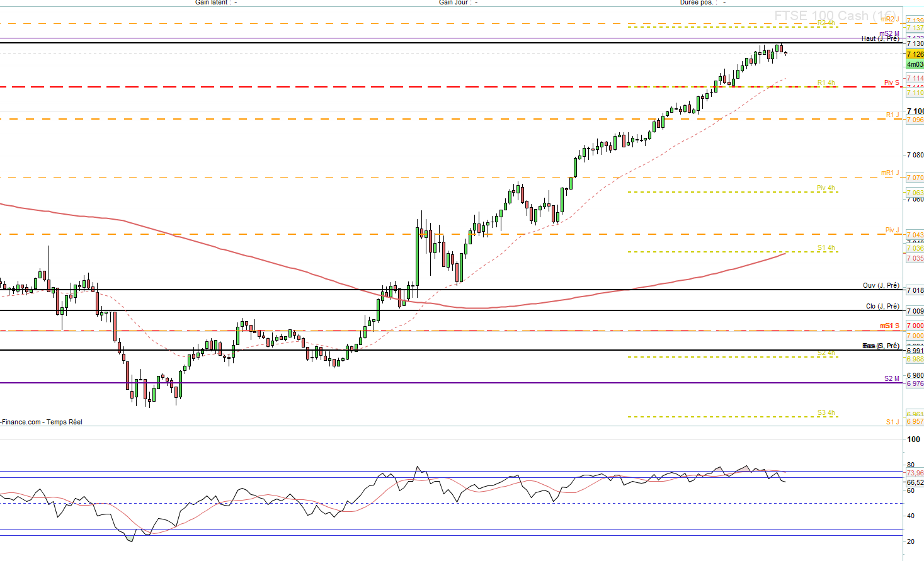Image resolution: width=924 pixels, height=561 pixels.
Task: Click price tag 7 137 on axis
Action: coord(915,28)
